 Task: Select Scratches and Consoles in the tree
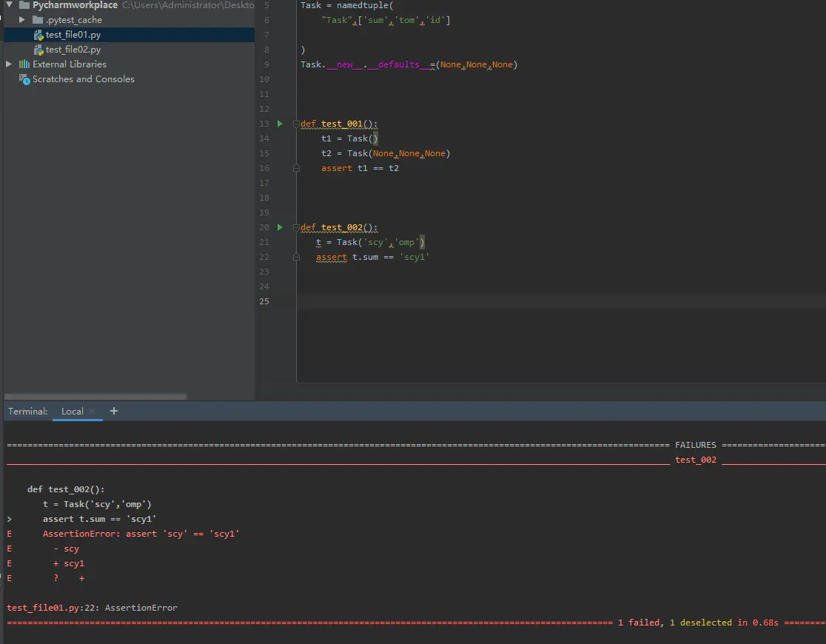tap(129, 79)
